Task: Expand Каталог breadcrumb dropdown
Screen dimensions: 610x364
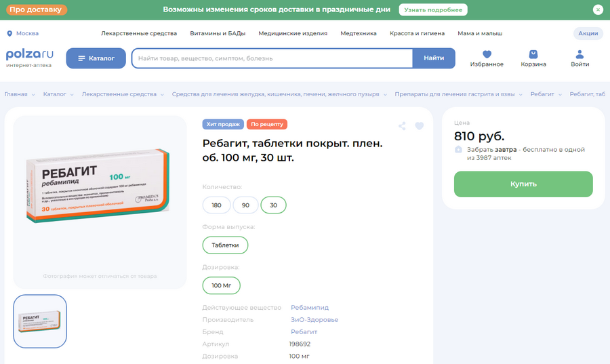Action: click(72, 94)
